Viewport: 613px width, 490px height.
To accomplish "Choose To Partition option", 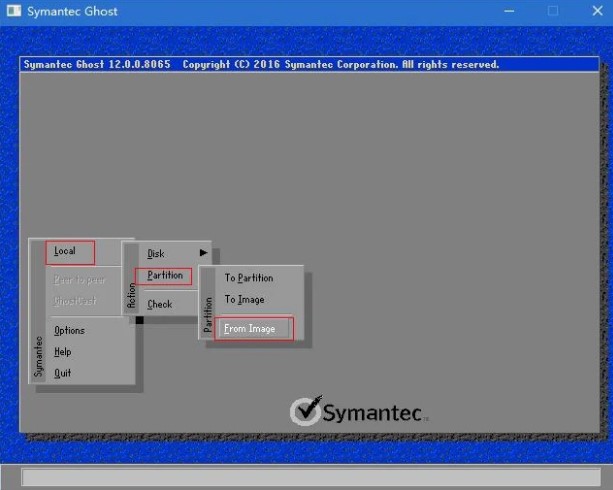I will click(249, 278).
